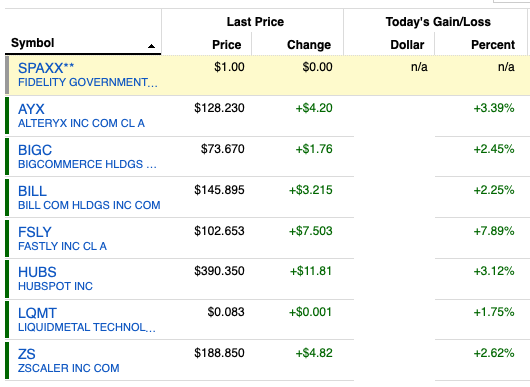Sort by Today's Gain/Loss Dollar header

[x=407, y=45]
